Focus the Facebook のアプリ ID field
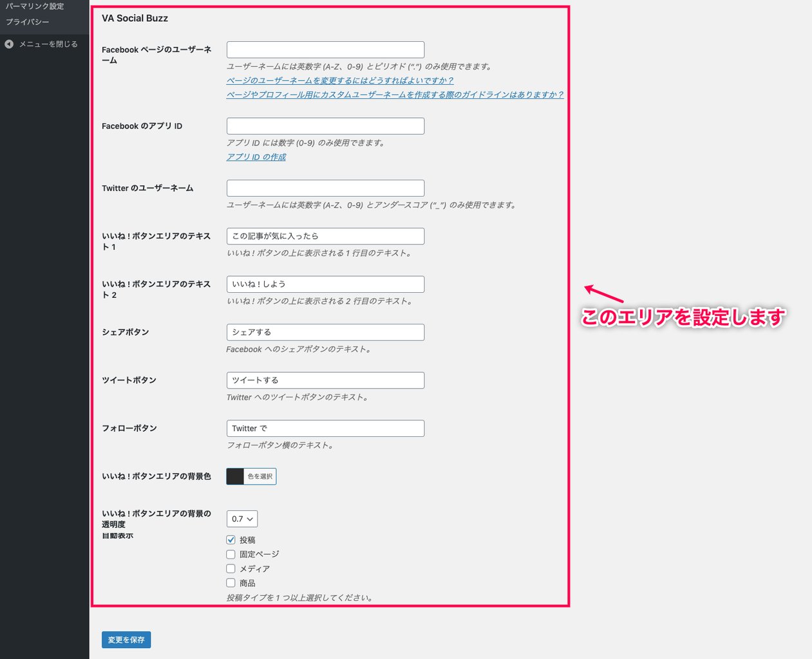Screen dimensions: 812x659 tap(325, 126)
